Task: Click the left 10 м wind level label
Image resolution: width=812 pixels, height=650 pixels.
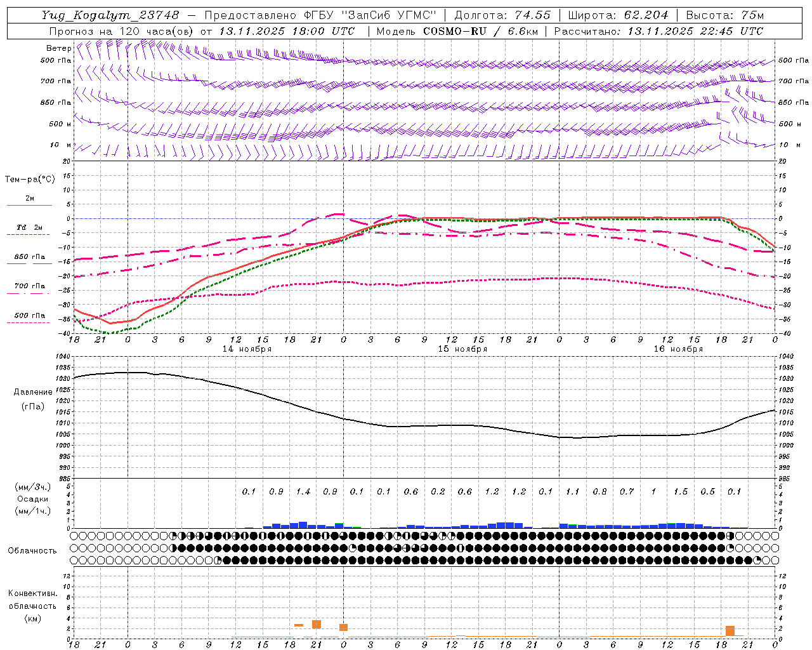Action: tap(60, 145)
